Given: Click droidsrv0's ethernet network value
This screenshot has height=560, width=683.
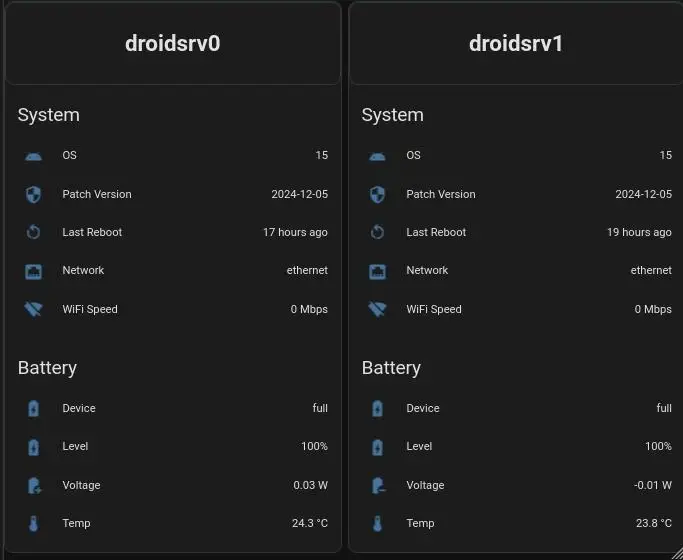Looking at the screenshot, I should pos(307,270).
